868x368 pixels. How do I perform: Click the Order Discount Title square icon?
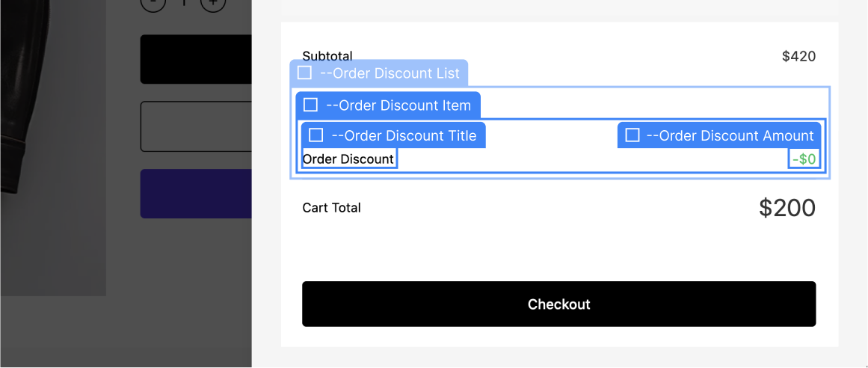(x=316, y=135)
